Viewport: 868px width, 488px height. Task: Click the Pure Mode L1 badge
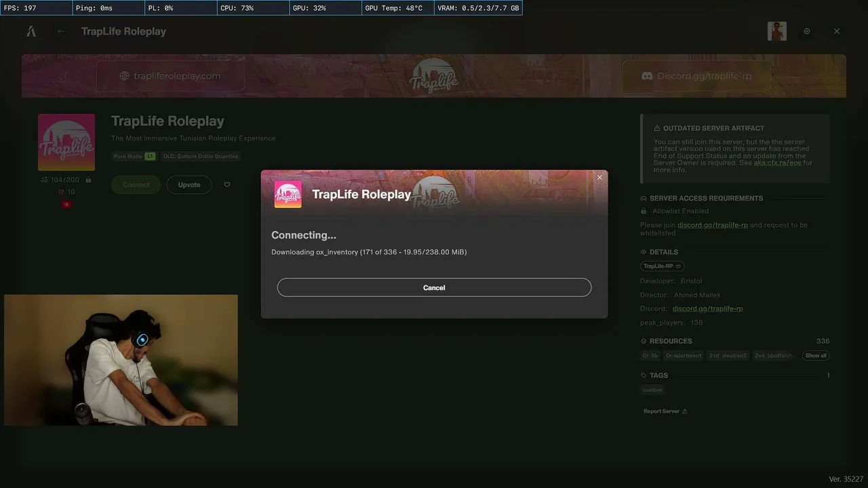tap(134, 156)
